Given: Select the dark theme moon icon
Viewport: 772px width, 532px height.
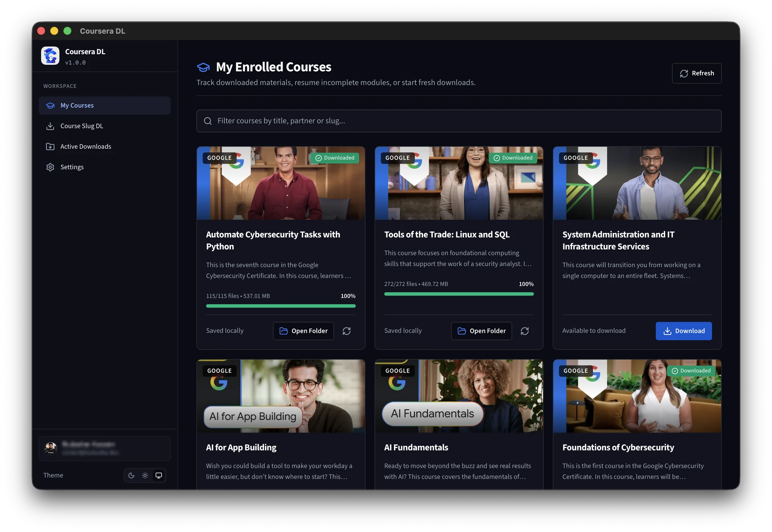Looking at the screenshot, I should click(x=131, y=475).
